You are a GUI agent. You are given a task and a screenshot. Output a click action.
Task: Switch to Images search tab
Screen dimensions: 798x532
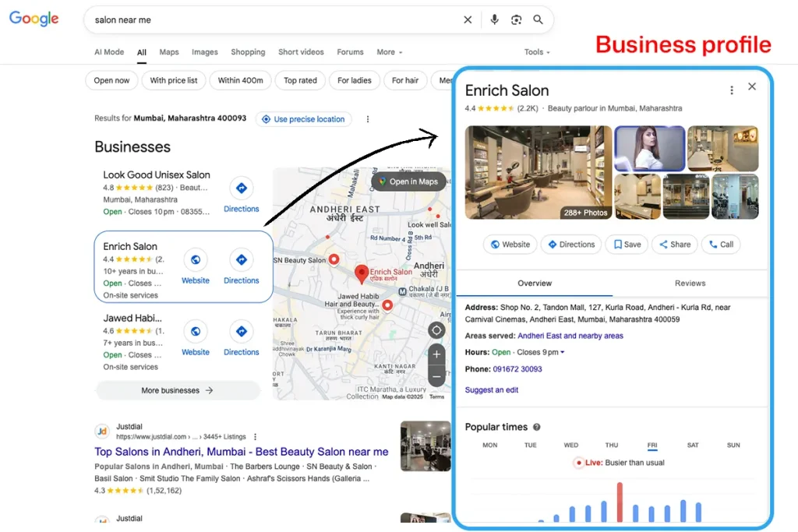click(205, 52)
